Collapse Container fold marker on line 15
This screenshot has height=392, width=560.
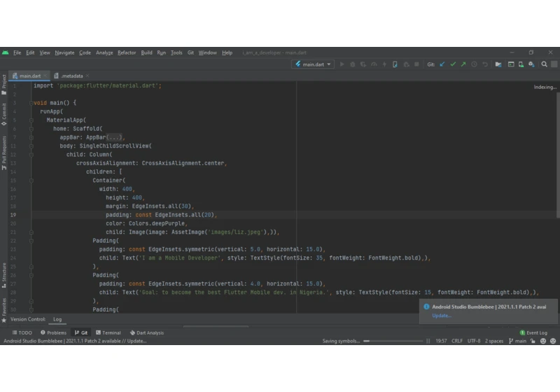(x=31, y=181)
